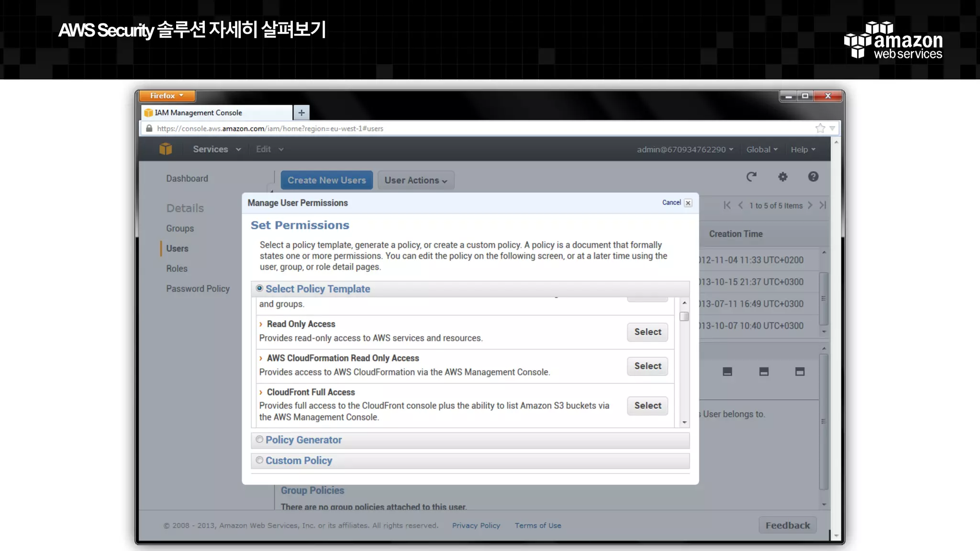Select AWS CloudFormation Read Only Access policy
The height and width of the screenshot is (551, 980).
click(647, 366)
